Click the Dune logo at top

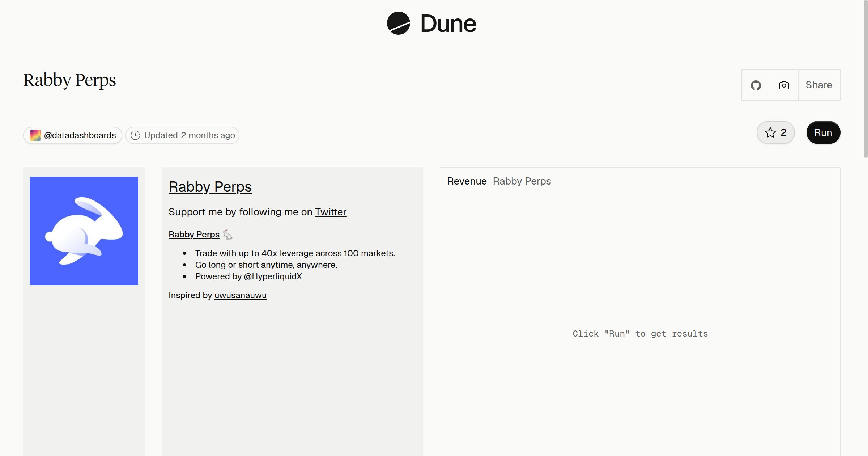click(x=431, y=23)
